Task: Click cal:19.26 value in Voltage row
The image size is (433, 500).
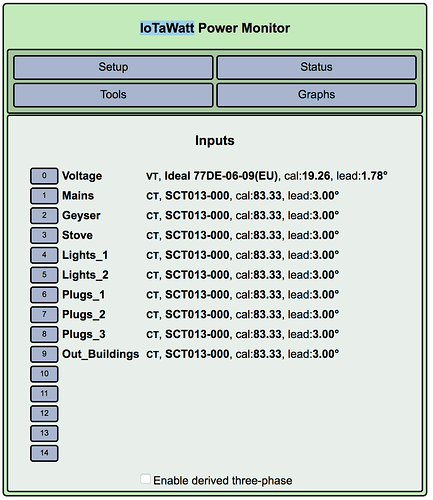Action: coord(307,176)
